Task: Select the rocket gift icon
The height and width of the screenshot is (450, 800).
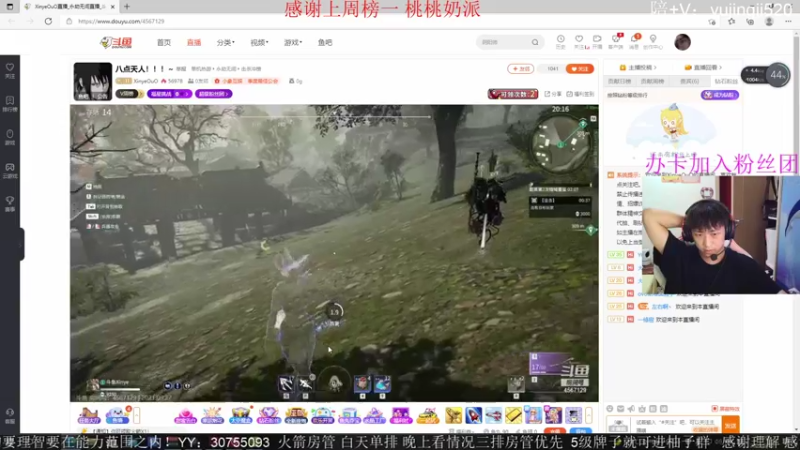Action: (473, 415)
